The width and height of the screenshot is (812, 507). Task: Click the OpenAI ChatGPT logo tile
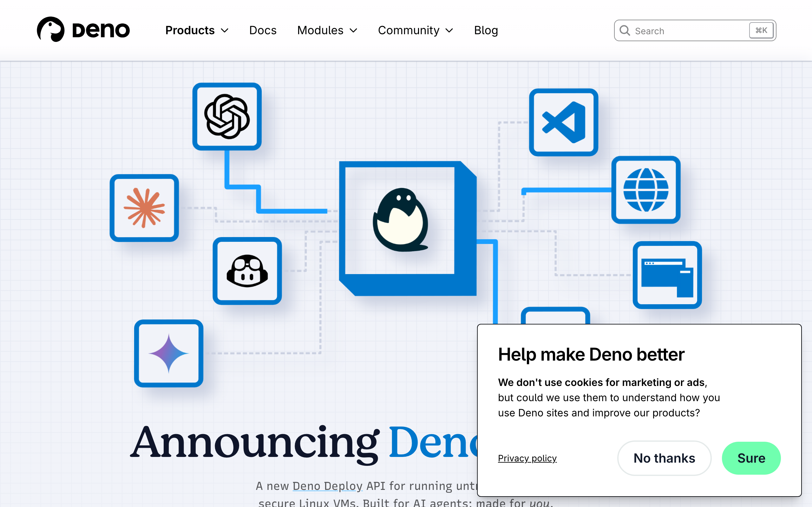click(227, 116)
